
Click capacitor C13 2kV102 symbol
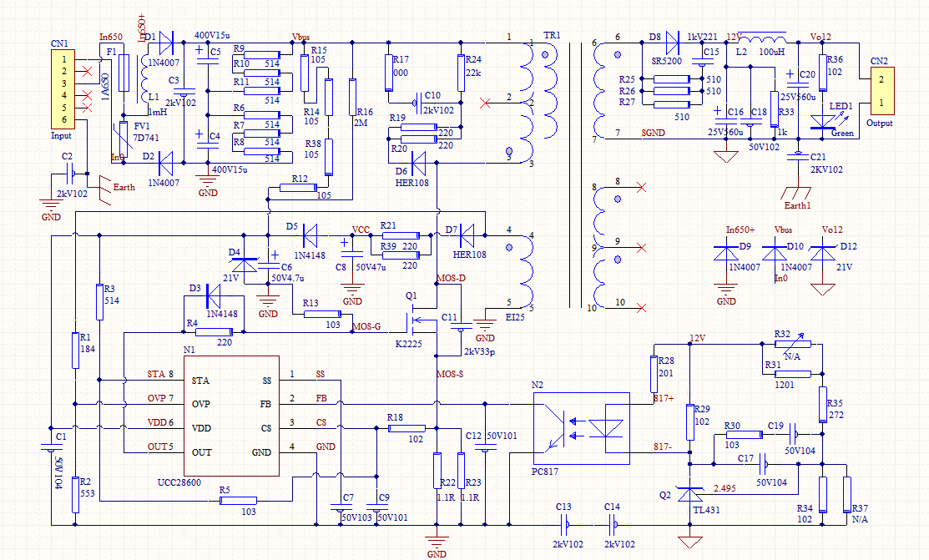(x=565, y=524)
